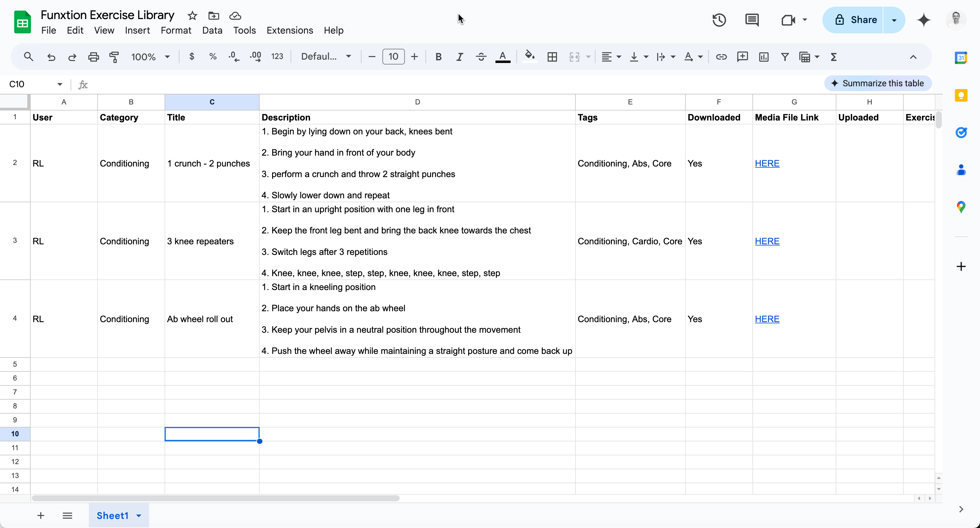Click the move to folder icon
Viewport: 980px width, 528px height.
click(213, 15)
